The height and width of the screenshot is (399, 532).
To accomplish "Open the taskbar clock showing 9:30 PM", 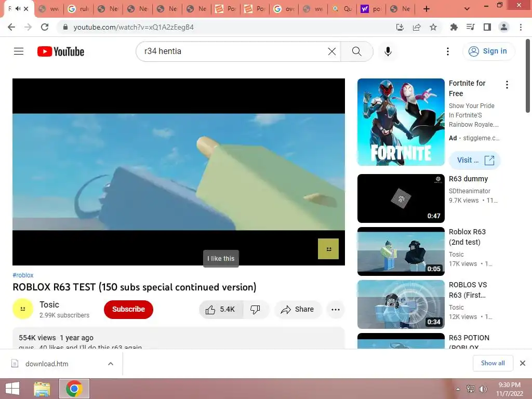I will click(x=509, y=389).
